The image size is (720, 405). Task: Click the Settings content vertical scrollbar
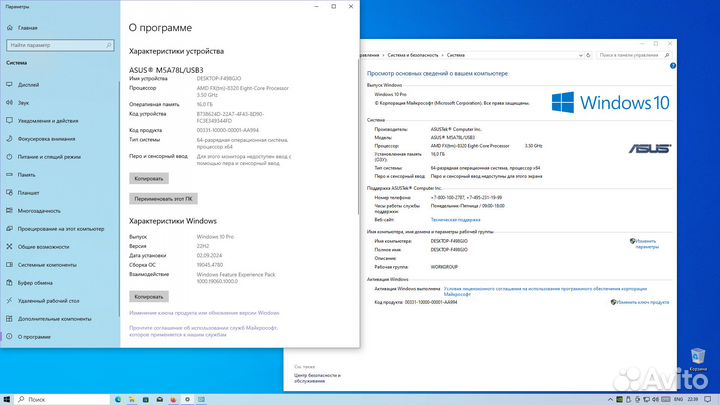pos(358,135)
